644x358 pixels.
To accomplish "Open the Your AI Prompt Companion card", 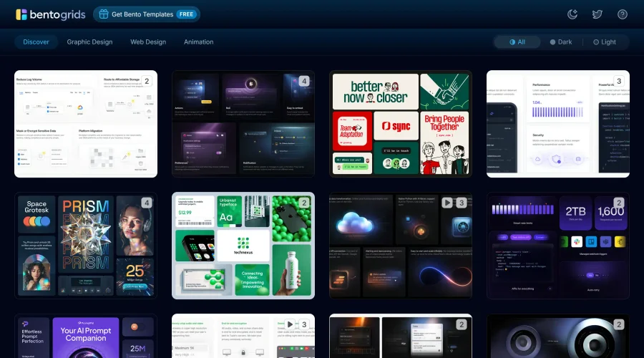I will click(86, 336).
